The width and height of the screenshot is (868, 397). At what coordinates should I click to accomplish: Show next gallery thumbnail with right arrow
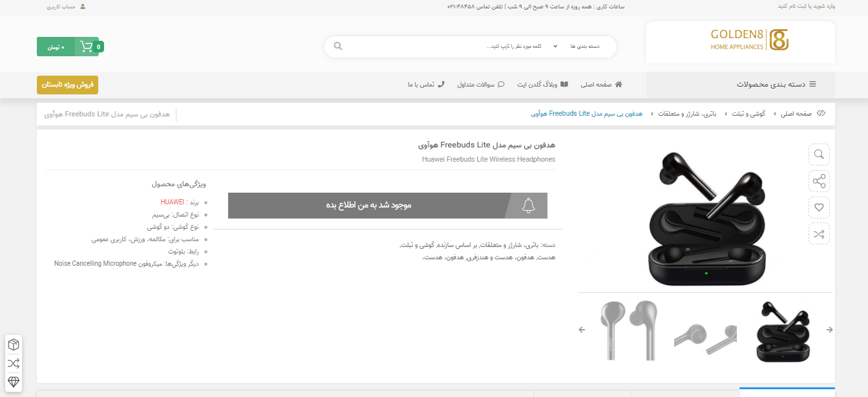point(830,330)
